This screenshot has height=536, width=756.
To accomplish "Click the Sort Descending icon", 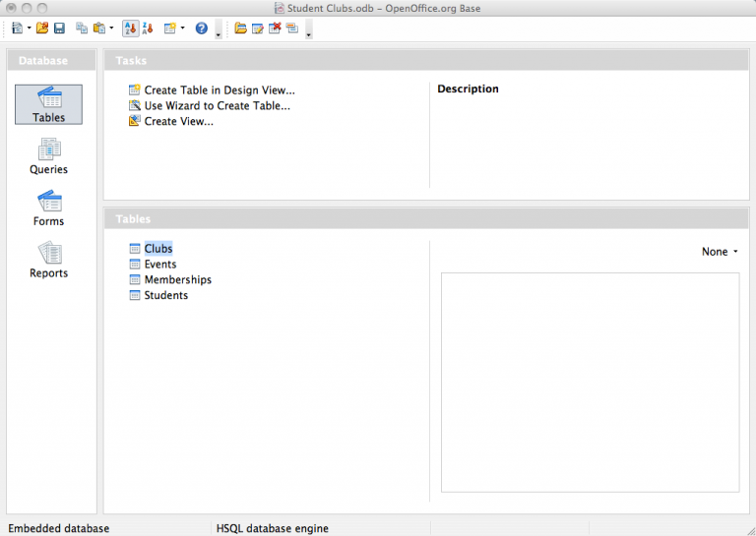I will [x=149, y=29].
